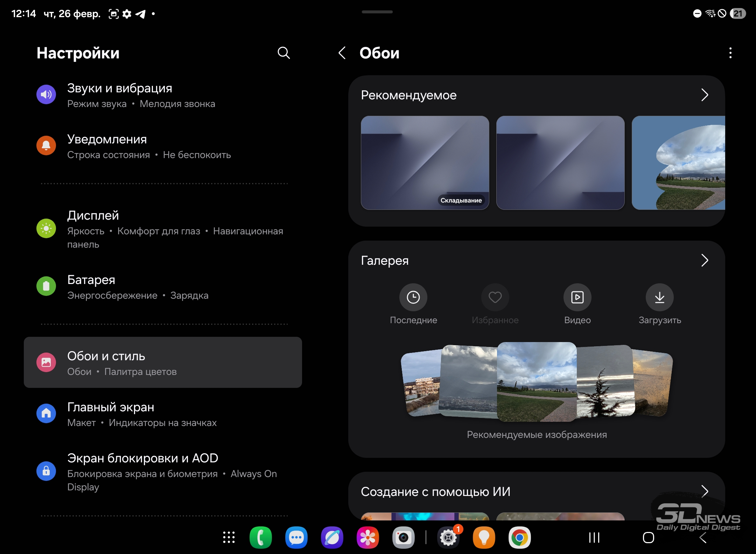Screen dimensions: 756x554
Task: Tap the Видео play icon
Action: (577, 297)
